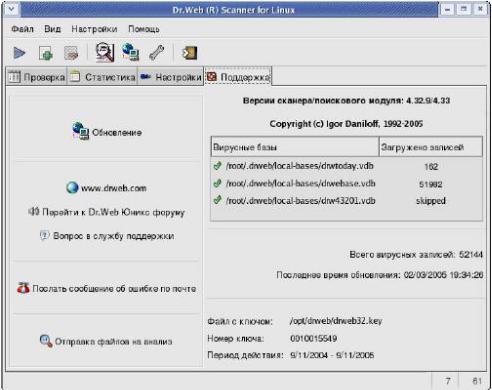Open the Файл menu

click(22, 29)
